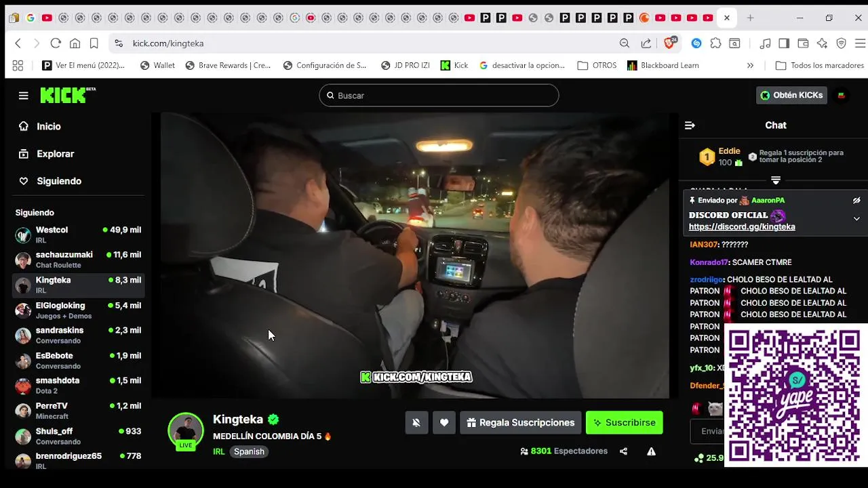Click the Obtén KICKs button
The image size is (868, 488).
coord(791,96)
